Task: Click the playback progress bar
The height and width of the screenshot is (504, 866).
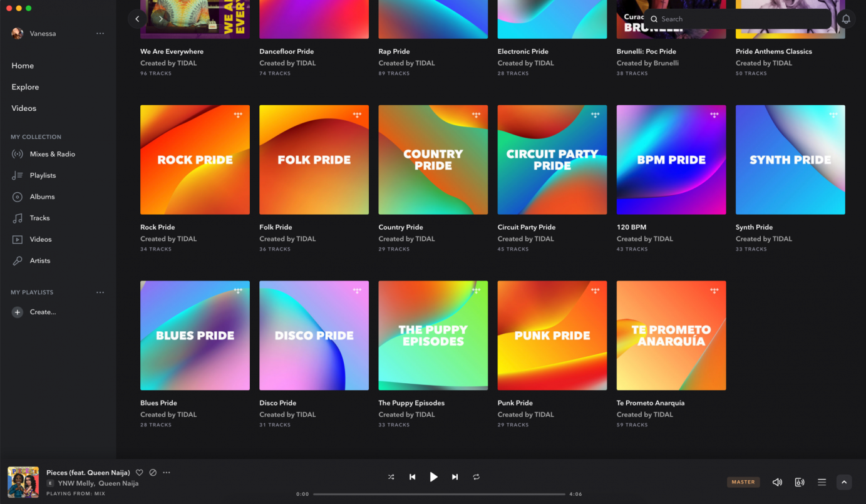Action: point(438,494)
